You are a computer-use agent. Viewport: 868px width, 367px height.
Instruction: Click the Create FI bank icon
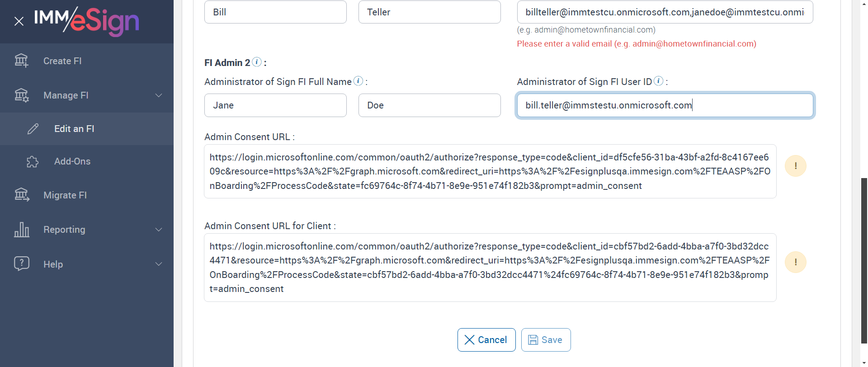[21, 61]
